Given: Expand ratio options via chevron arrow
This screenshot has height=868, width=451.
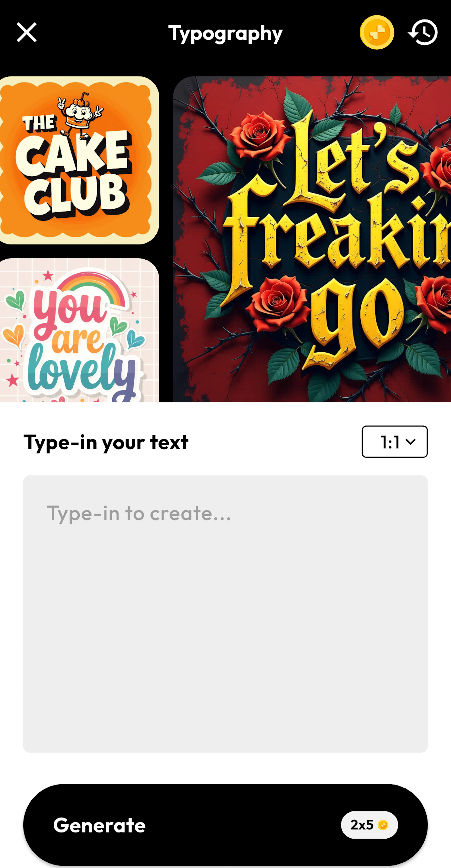Looking at the screenshot, I should pyautogui.click(x=410, y=442).
